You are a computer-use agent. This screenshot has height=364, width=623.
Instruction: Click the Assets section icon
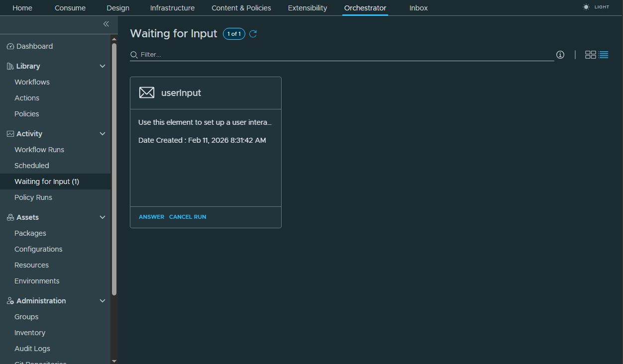tap(9, 217)
